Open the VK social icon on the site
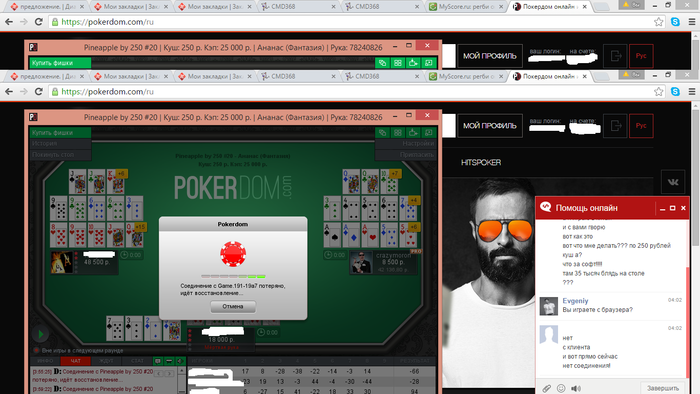The image size is (700, 394). coord(673,182)
